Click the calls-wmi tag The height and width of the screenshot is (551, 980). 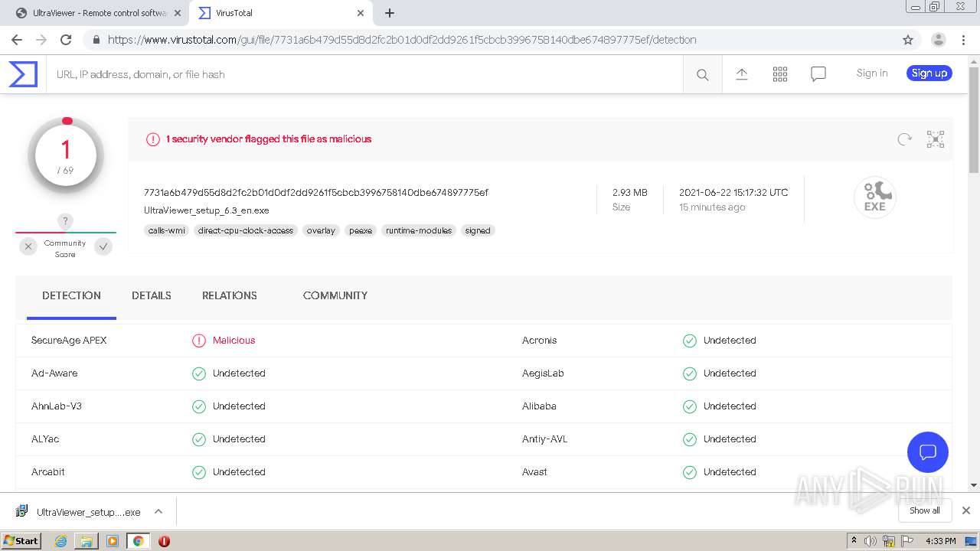click(167, 230)
